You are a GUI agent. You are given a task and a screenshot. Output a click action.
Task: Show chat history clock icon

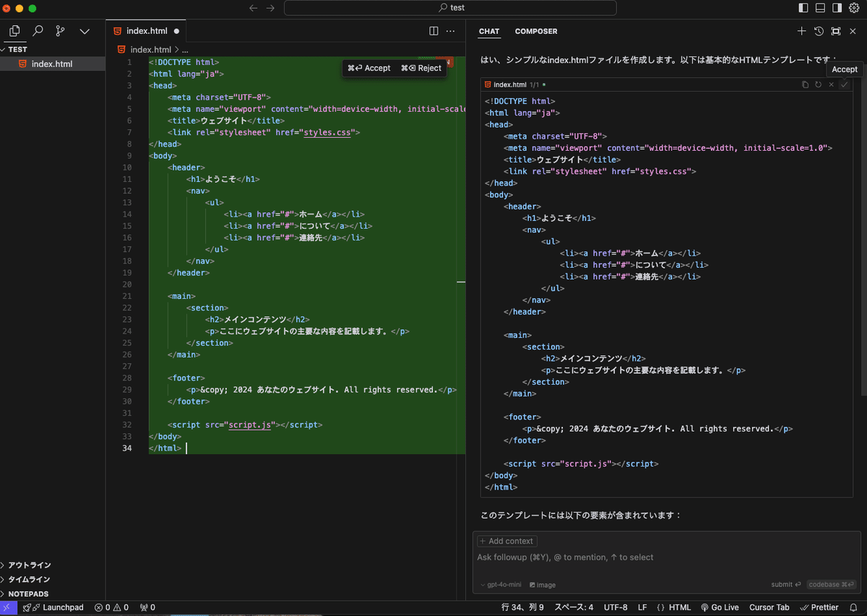click(x=819, y=31)
